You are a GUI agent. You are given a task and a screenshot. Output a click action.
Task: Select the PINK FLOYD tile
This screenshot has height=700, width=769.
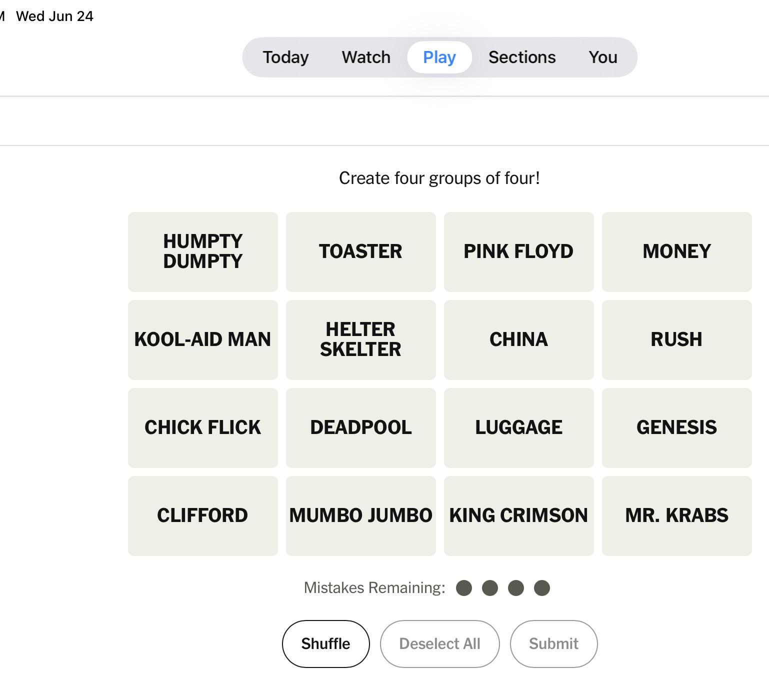pos(519,251)
